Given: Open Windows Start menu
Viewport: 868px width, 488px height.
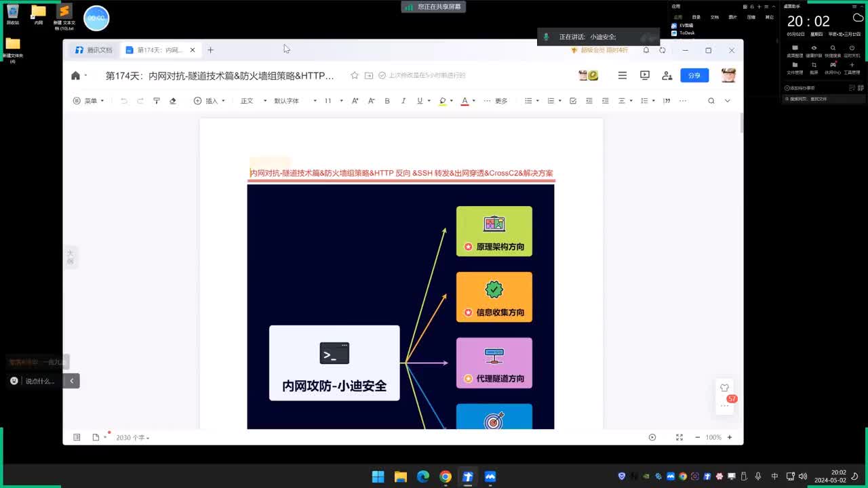Looking at the screenshot, I should (378, 476).
